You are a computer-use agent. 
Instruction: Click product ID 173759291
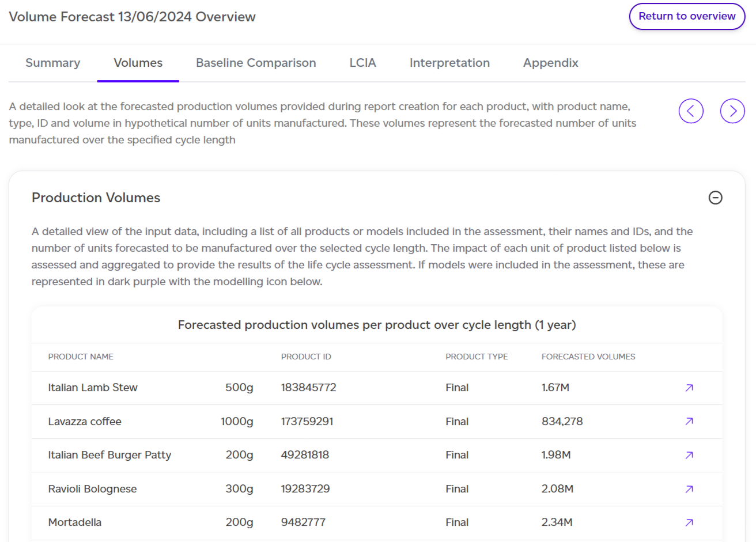307,422
